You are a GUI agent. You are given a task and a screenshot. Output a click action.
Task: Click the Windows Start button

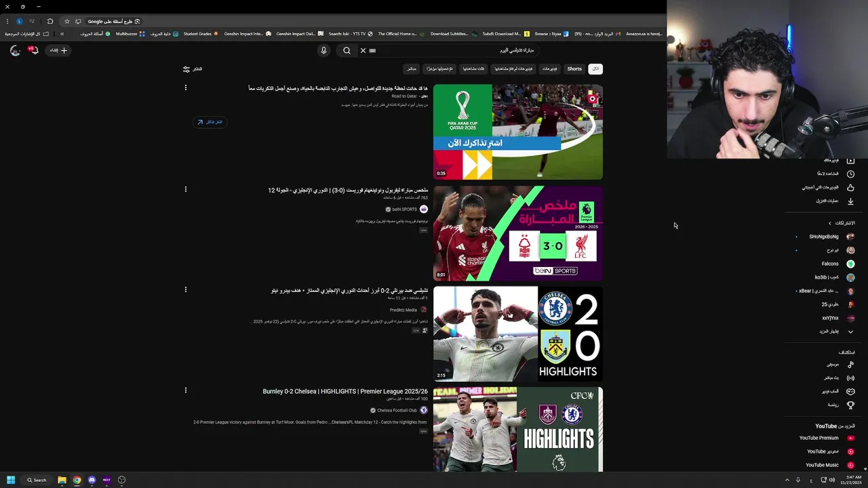(x=11, y=480)
